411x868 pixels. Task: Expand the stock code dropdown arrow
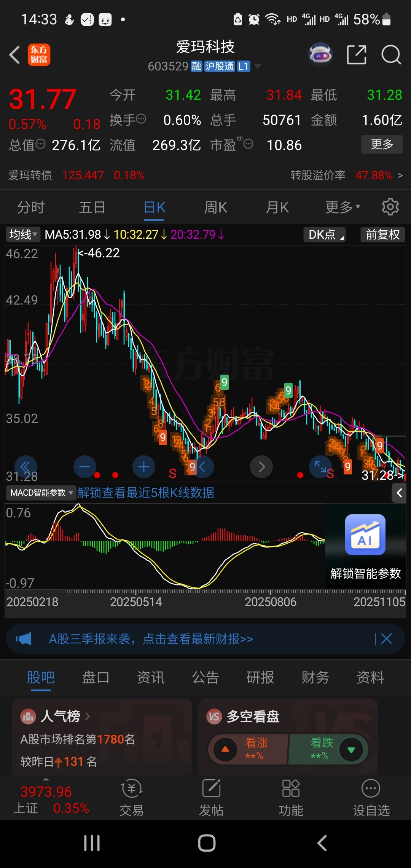click(x=258, y=66)
